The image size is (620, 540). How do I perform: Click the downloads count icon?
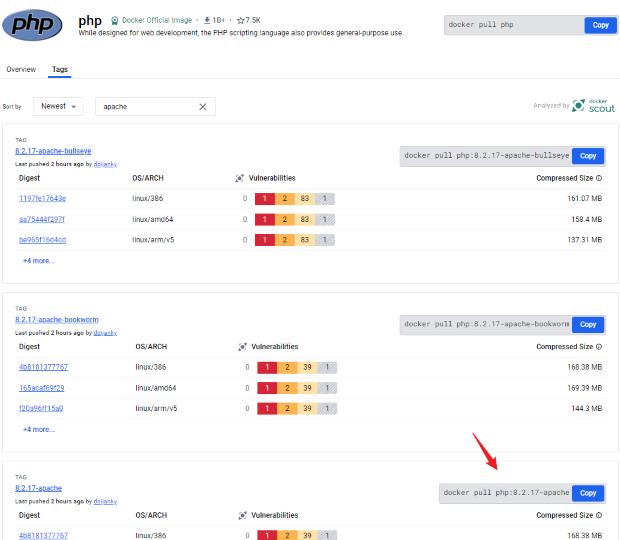[x=207, y=20]
